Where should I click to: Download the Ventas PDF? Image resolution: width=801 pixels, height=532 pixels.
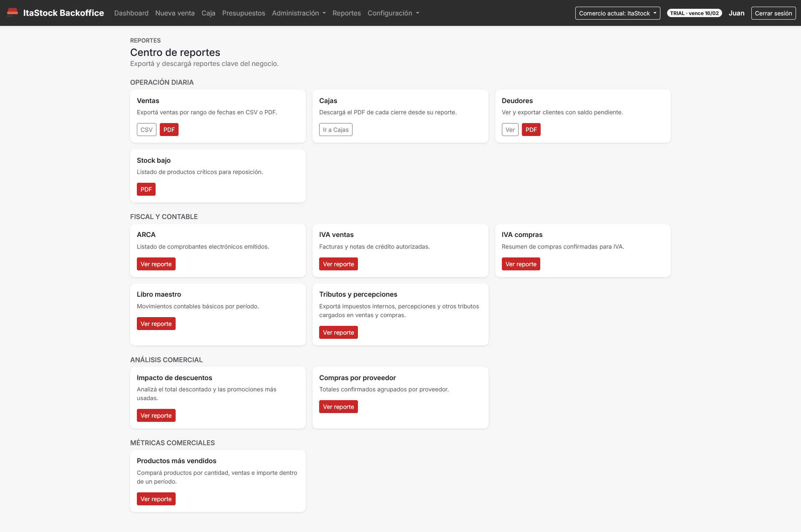pyautogui.click(x=169, y=130)
